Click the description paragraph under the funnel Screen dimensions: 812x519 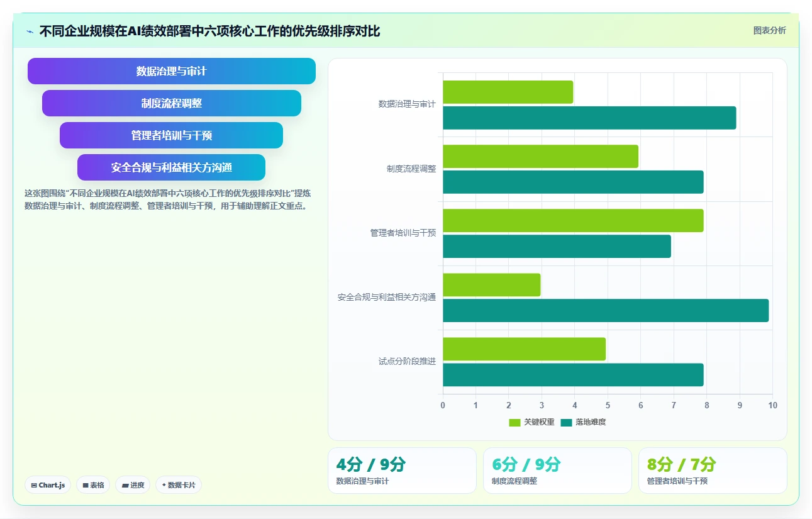pos(167,199)
